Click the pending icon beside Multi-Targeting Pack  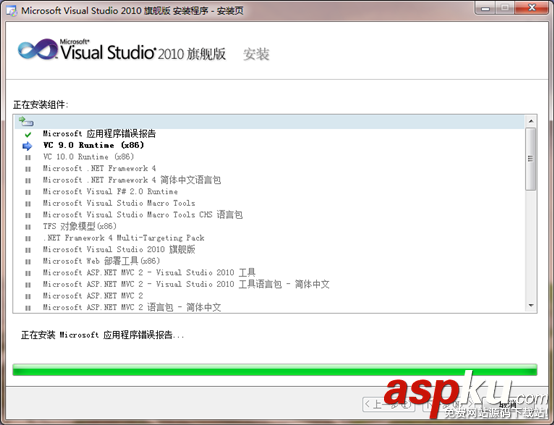click(x=28, y=239)
